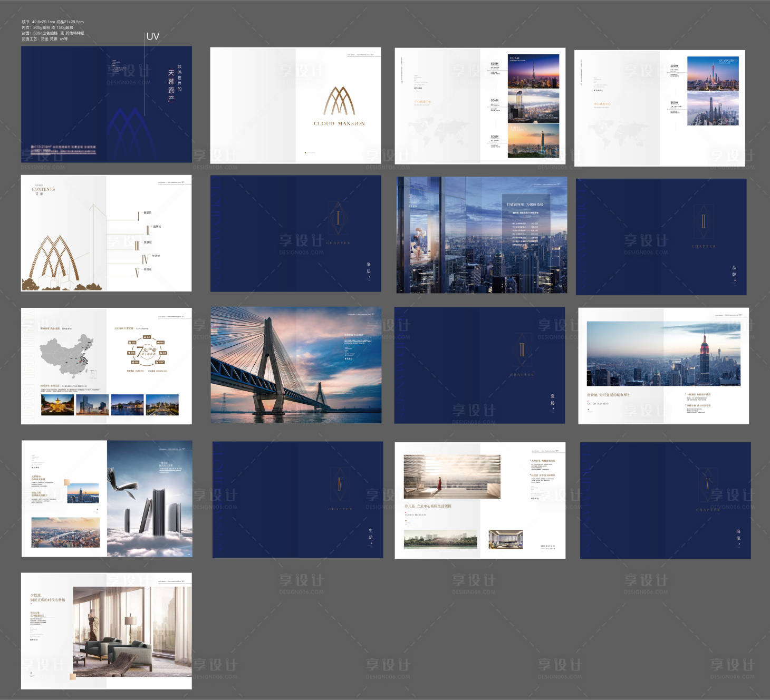Open the navy Chapter I divider spread

295,234
